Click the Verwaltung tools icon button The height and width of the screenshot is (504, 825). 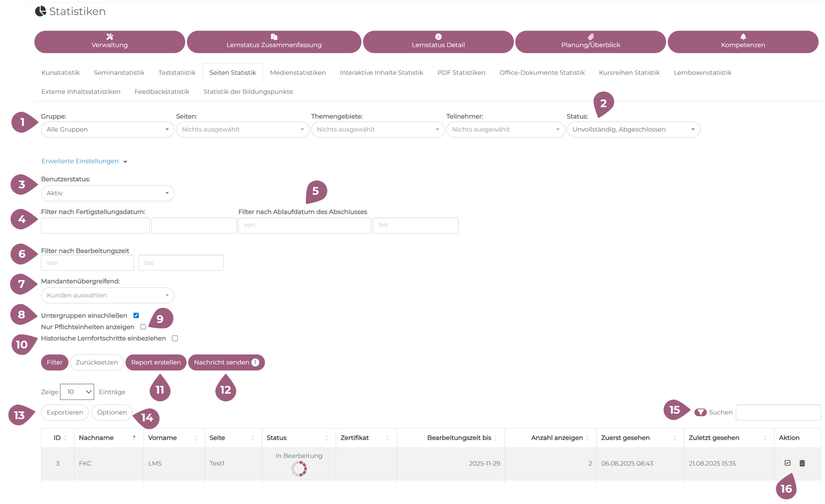point(109,42)
